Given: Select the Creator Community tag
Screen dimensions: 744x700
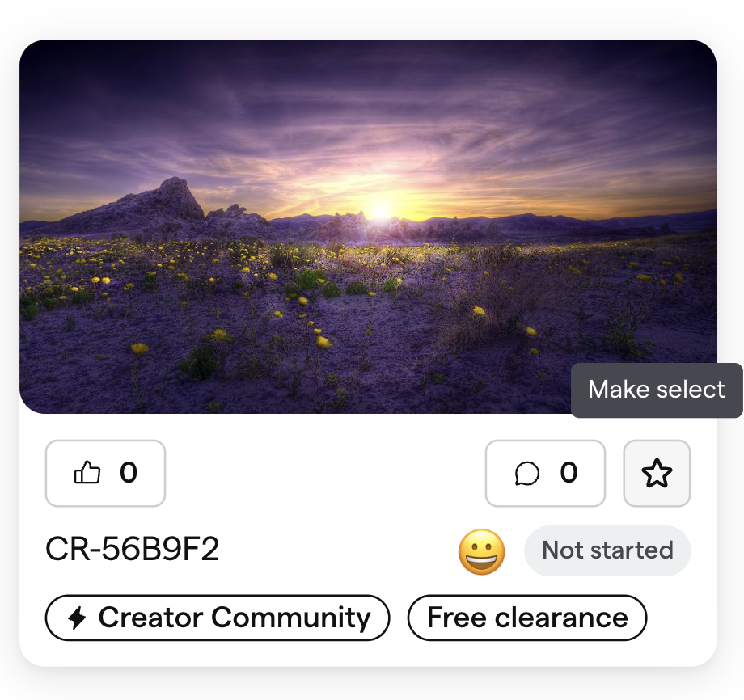Looking at the screenshot, I should (x=218, y=618).
